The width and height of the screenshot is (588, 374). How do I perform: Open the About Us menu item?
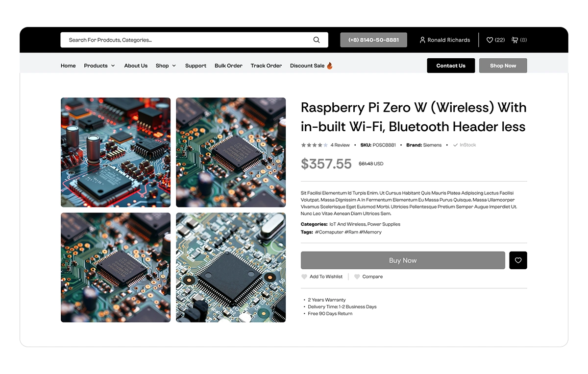pyautogui.click(x=136, y=66)
